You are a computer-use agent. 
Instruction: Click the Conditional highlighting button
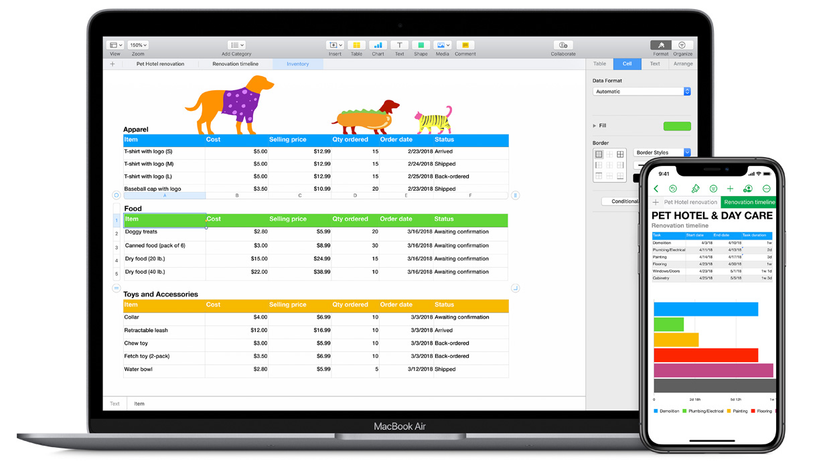622,201
